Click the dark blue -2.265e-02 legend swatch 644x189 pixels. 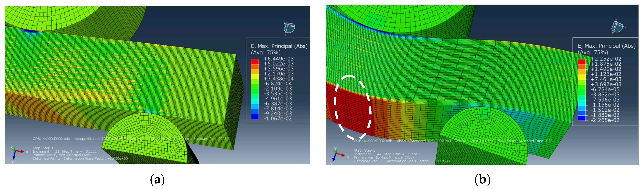click(x=581, y=118)
